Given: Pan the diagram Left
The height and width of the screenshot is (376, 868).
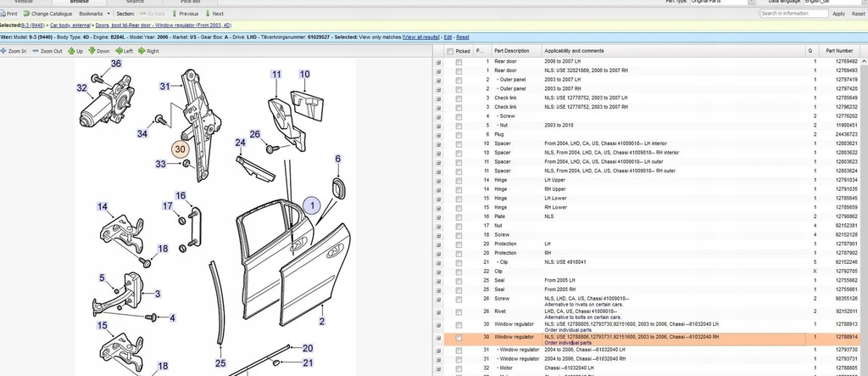Looking at the screenshot, I should 125,51.
